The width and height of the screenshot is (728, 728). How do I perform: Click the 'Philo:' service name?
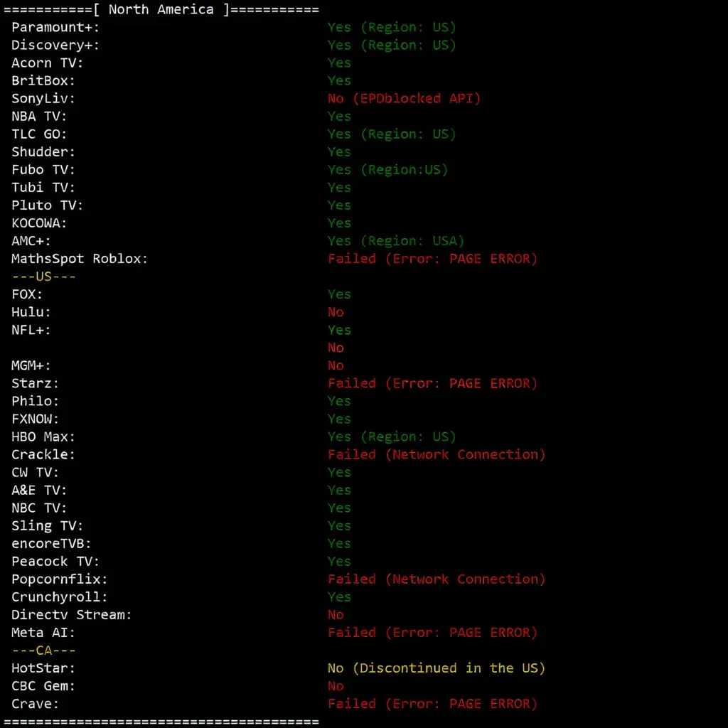tap(36, 401)
